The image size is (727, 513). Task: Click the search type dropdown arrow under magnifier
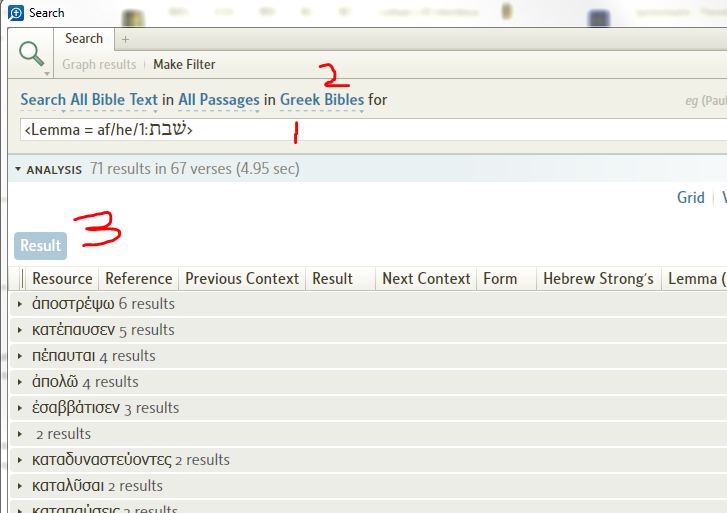coord(47,74)
